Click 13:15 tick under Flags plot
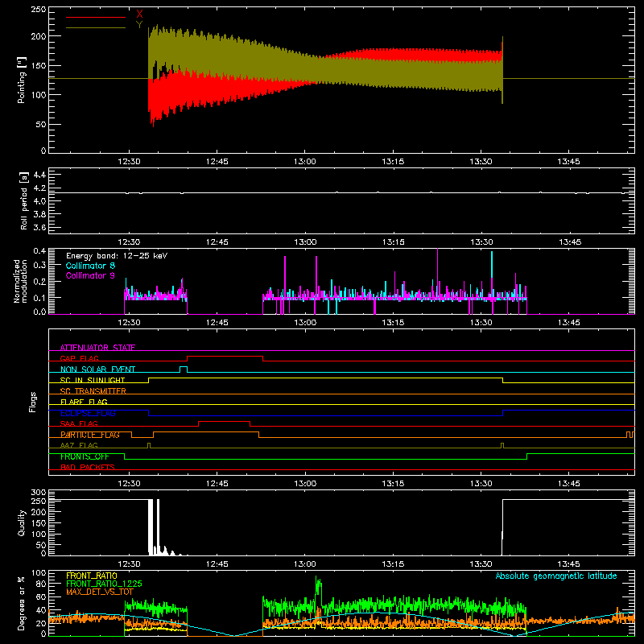The image size is (644, 644). tap(393, 484)
